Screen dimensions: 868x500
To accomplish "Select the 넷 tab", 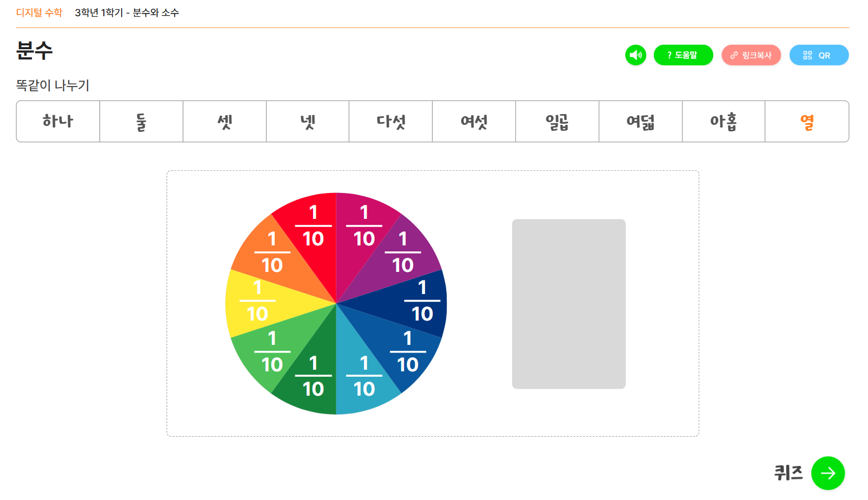I will (308, 122).
